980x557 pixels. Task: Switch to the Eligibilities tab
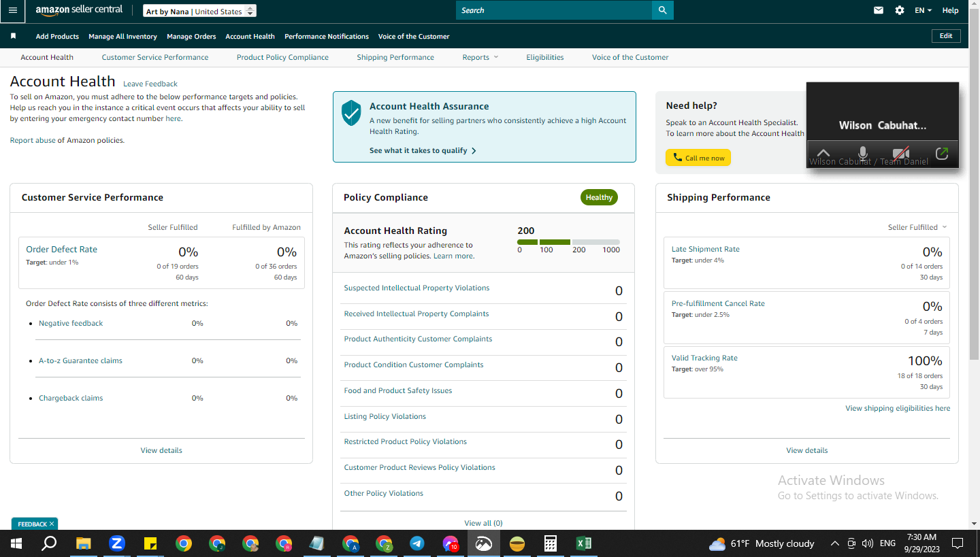[x=545, y=57]
